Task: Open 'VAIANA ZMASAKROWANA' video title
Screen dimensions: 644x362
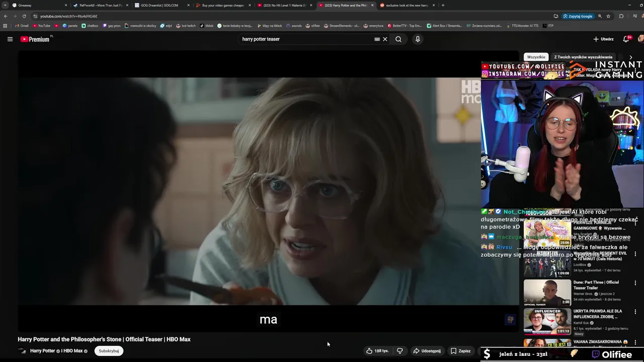Action: point(600,342)
